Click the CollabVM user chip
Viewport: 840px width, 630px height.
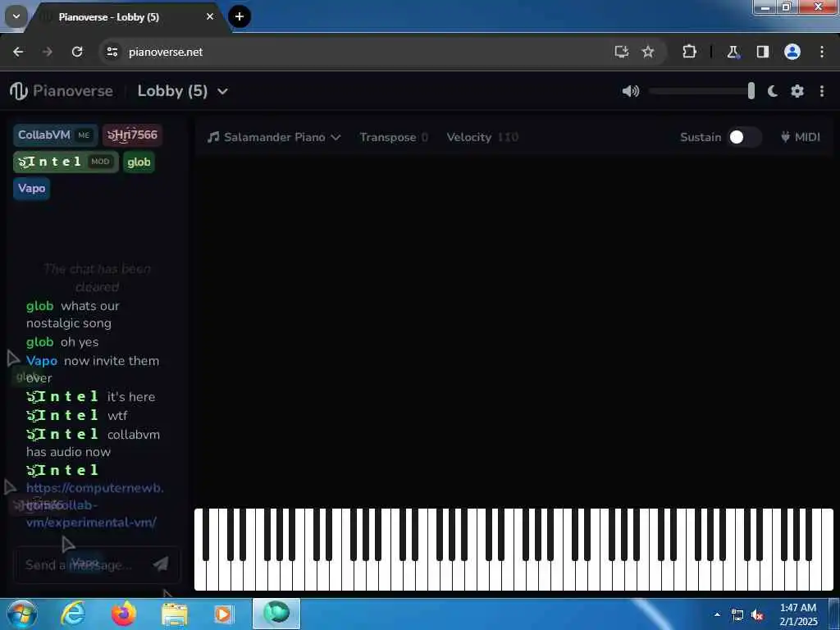click(x=55, y=135)
